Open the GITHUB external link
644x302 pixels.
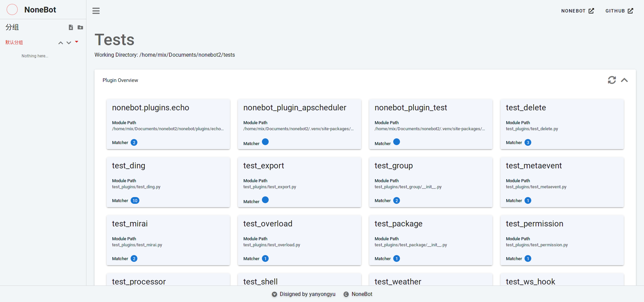click(x=619, y=11)
